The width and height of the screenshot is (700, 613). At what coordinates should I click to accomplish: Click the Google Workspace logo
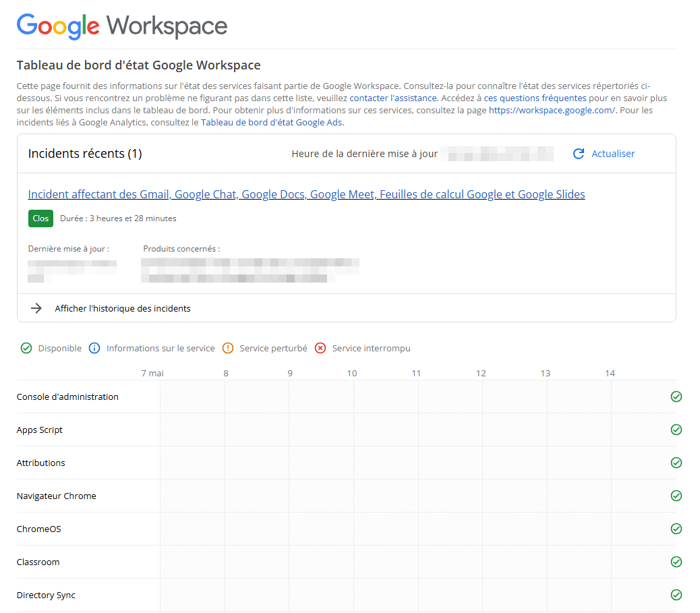pos(122,26)
